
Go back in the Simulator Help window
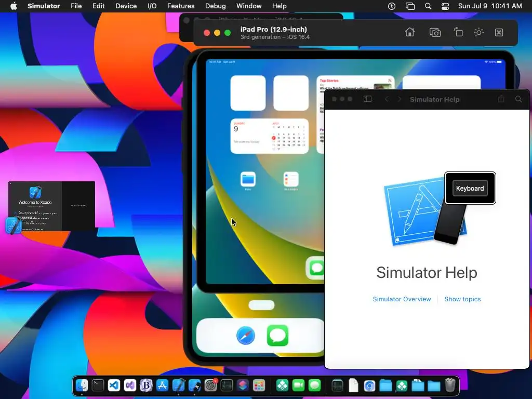point(387,99)
